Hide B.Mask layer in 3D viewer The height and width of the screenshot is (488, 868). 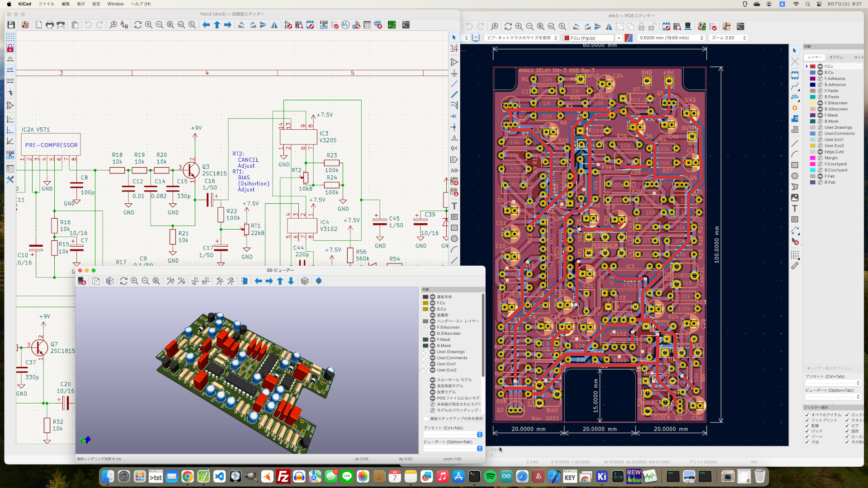(x=433, y=346)
